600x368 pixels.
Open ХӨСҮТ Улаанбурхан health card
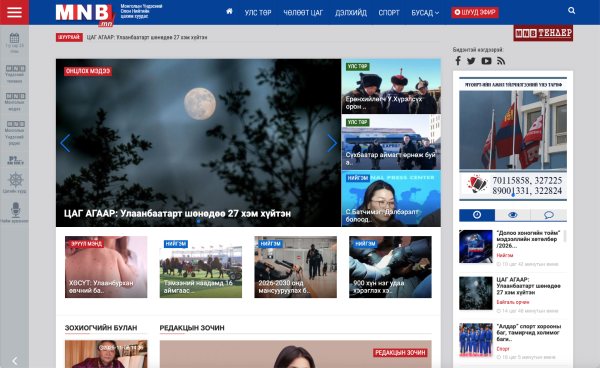coord(106,267)
